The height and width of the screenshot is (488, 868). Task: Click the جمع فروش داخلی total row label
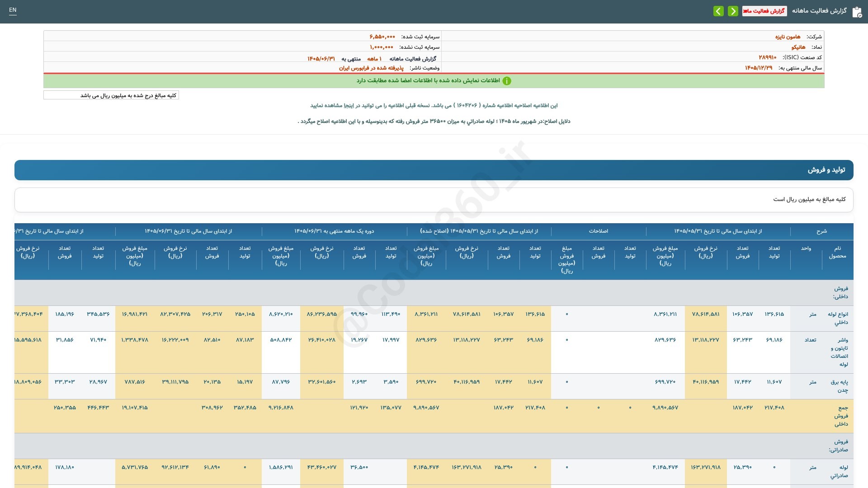[x=841, y=416]
